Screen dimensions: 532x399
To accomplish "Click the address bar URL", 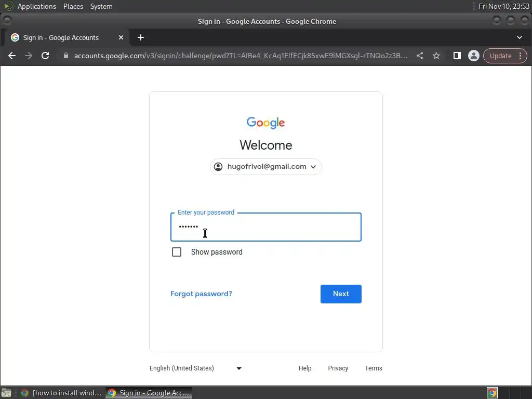I will point(241,56).
